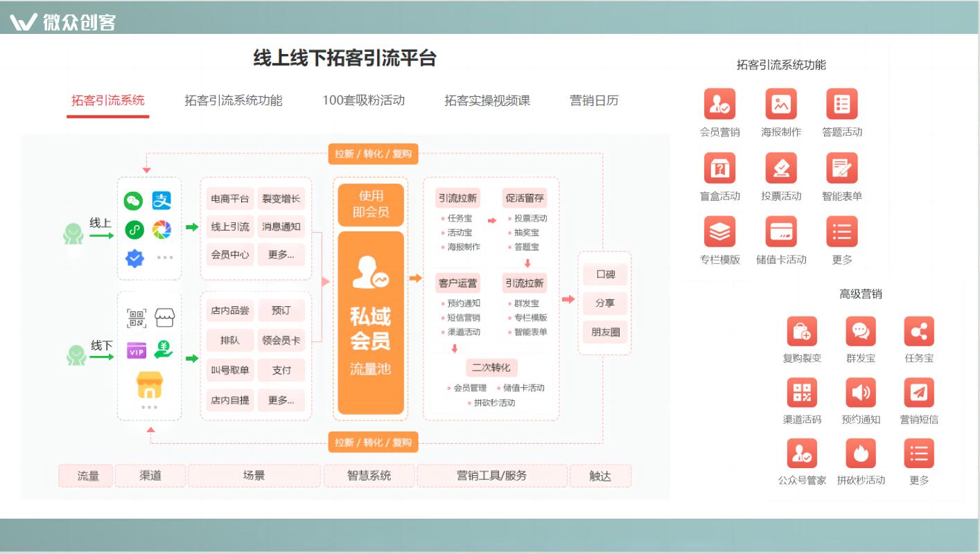Click the 投票活动 icon
980x554 pixels.
click(781, 168)
